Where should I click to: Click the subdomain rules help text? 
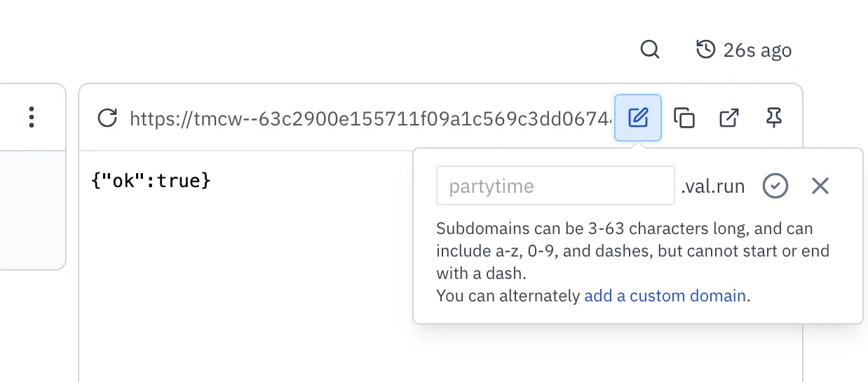pyautogui.click(x=632, y=250)
